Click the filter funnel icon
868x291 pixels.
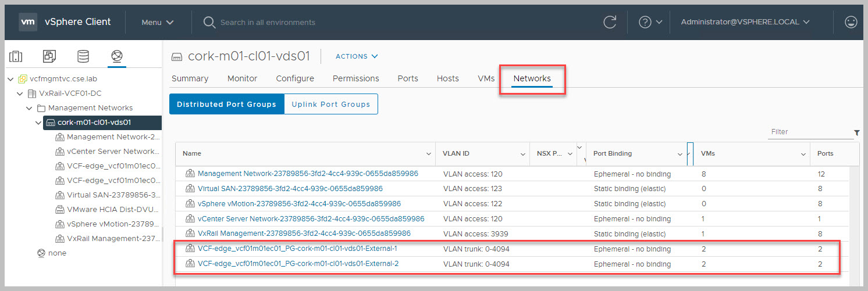pos(856,133)
